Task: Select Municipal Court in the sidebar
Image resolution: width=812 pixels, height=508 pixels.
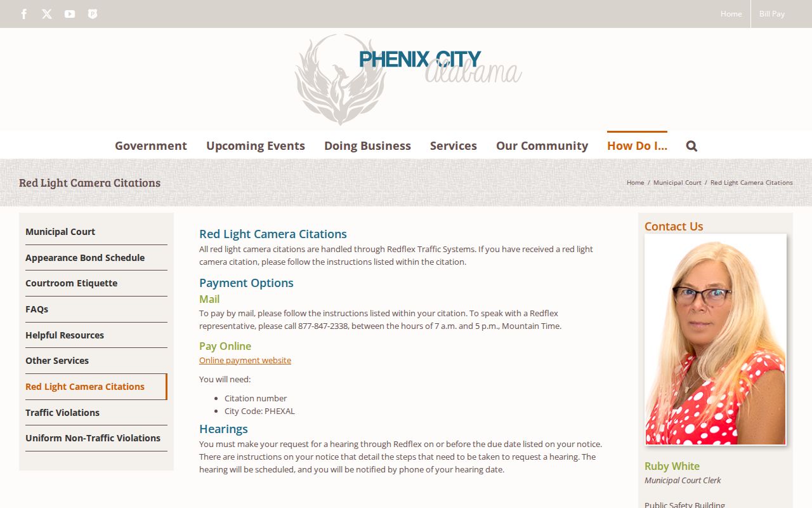Action: click(x=96, y=232)
